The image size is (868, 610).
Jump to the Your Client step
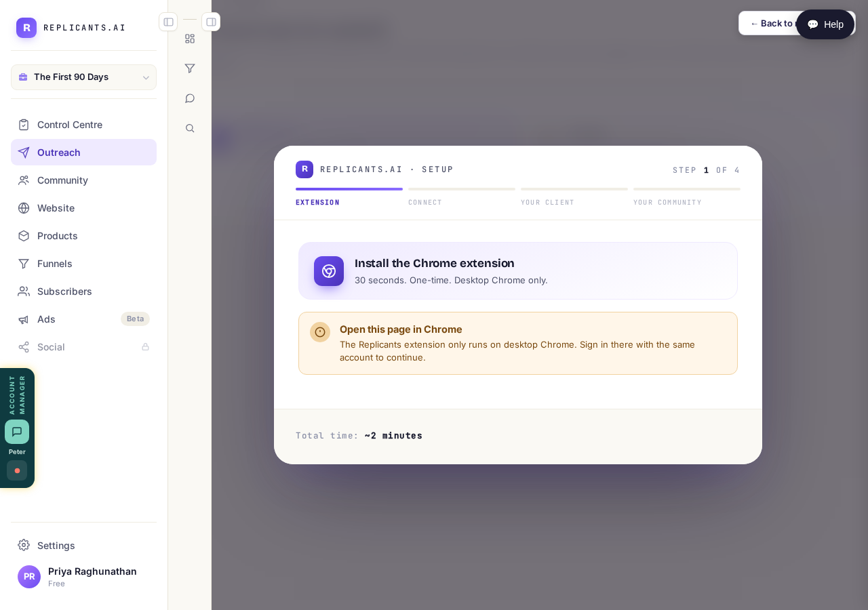point(574,198)
